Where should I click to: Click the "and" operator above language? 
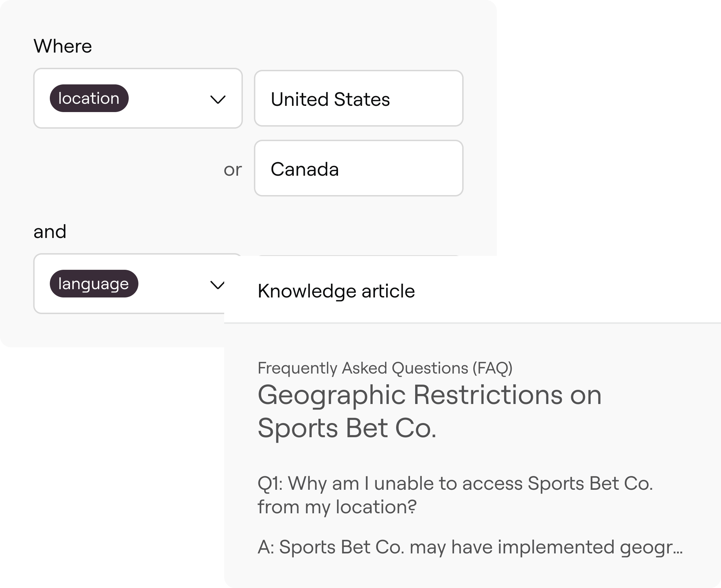click(x=50, y=231)
